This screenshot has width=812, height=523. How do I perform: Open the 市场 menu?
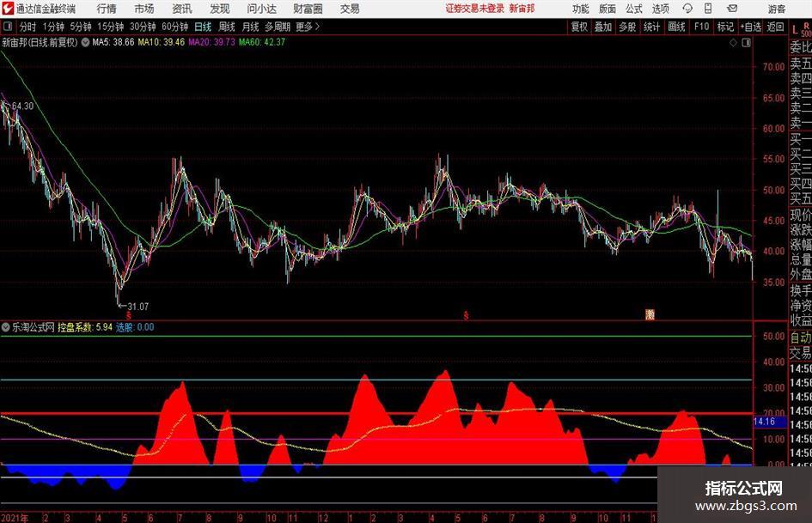tap(144, 9)
